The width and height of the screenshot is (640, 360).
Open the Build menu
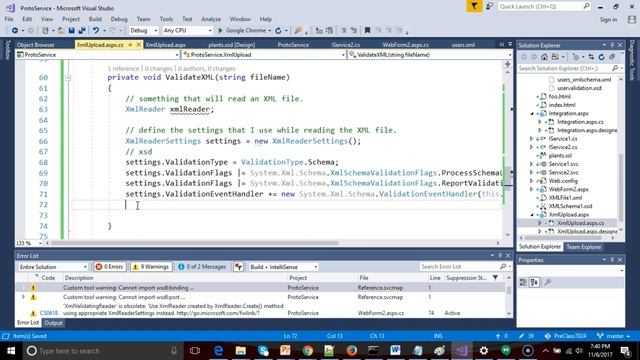tap(95, 19)
